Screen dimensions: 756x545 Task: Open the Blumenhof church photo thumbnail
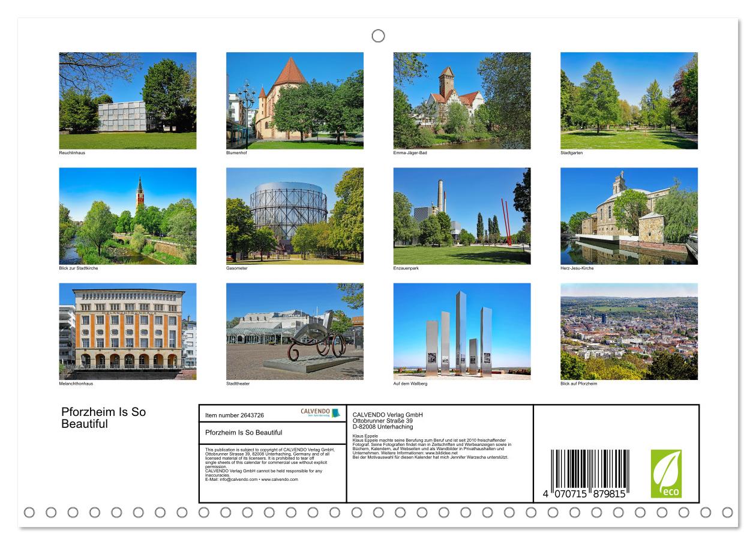295,101
